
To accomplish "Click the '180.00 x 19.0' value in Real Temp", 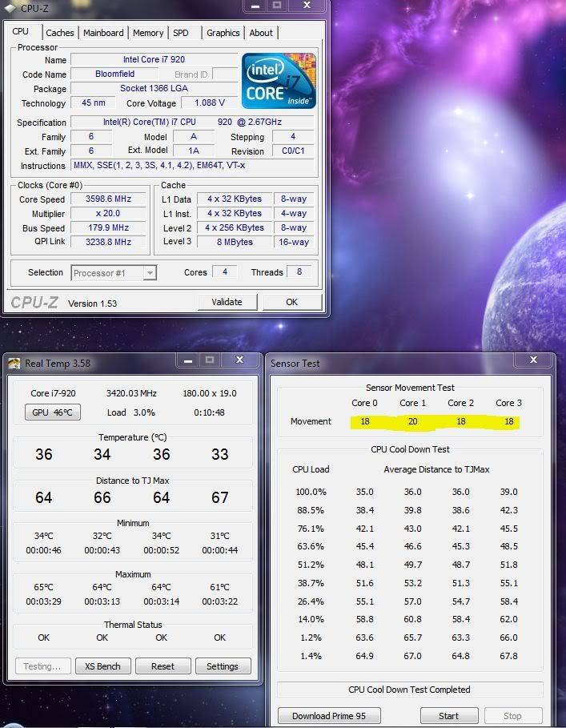I will pyautogui.click(x=210, y=393).
